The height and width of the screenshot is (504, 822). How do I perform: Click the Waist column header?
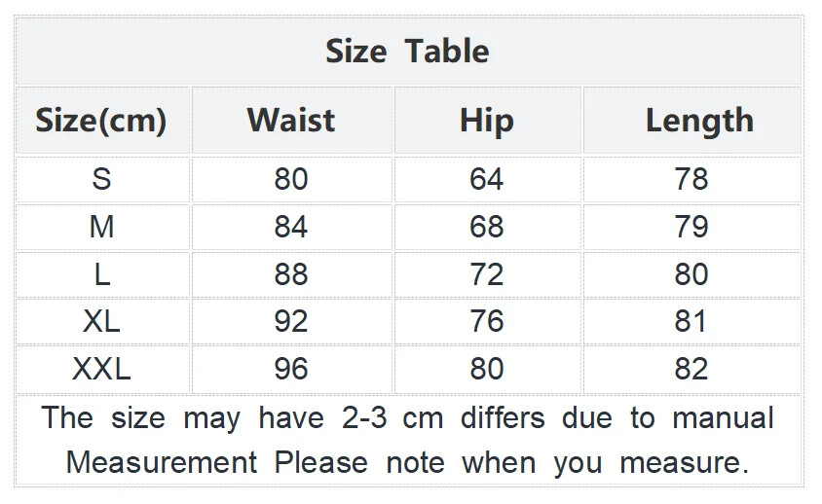(291, 120)
